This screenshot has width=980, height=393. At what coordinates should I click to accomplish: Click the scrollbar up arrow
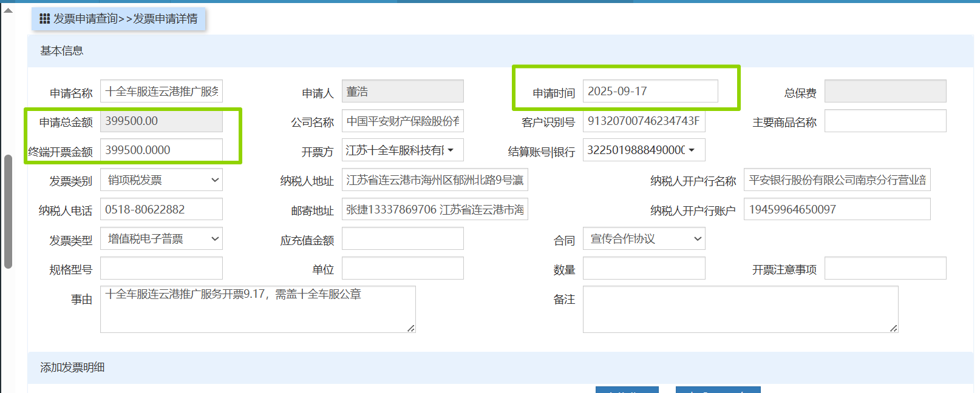(8, 10)
